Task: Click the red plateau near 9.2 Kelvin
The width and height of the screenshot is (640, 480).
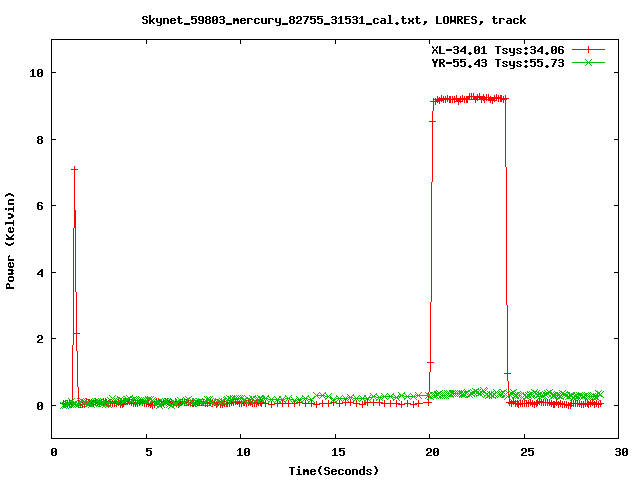Action: pos(469,98)
